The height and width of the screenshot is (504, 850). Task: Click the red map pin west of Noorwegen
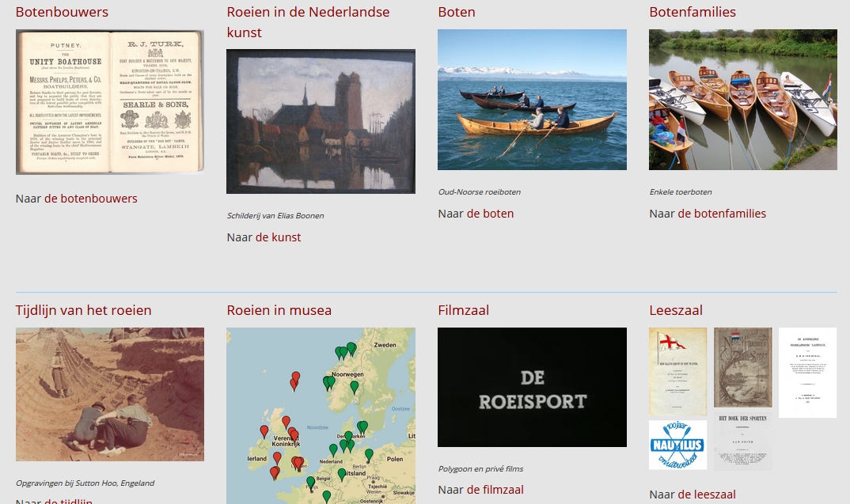coord(295,377)
